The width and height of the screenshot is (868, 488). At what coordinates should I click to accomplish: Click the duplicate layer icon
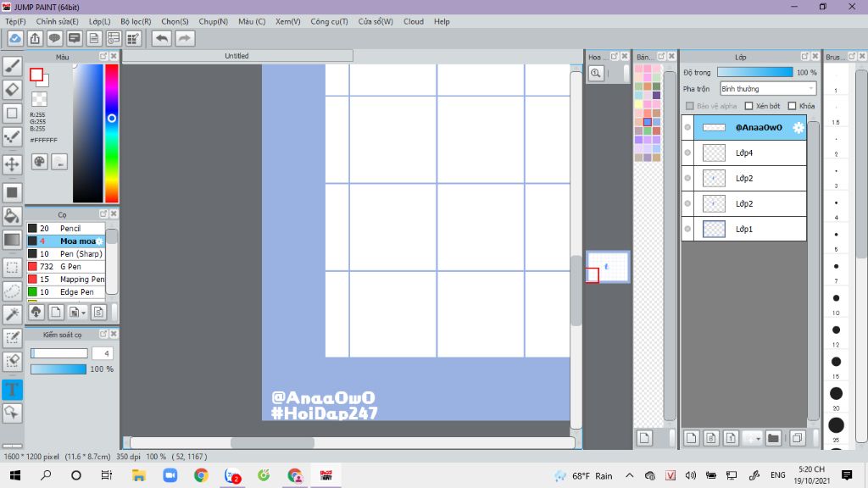click(x=797, y=438)
